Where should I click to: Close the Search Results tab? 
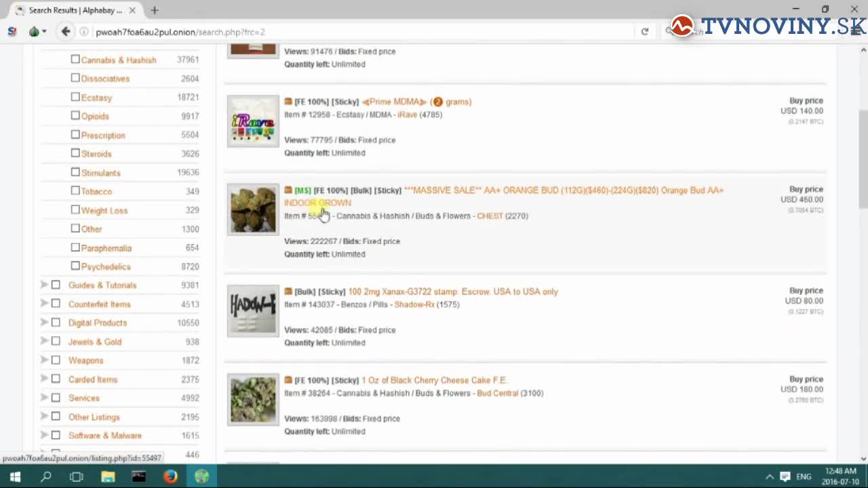[x=132, y=10]
